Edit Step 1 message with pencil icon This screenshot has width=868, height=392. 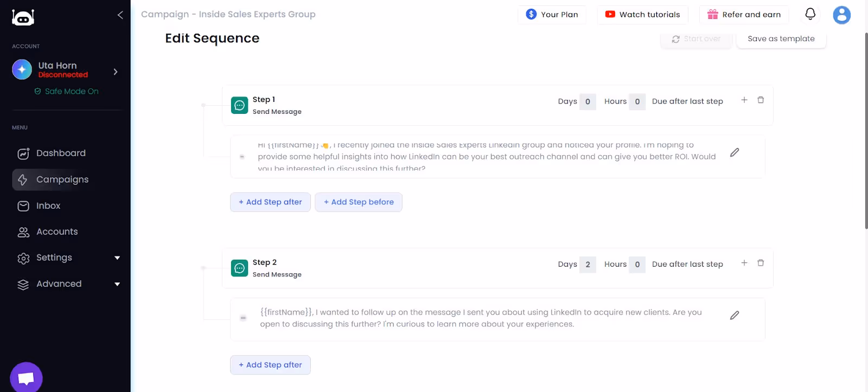[x=735, y=152]
